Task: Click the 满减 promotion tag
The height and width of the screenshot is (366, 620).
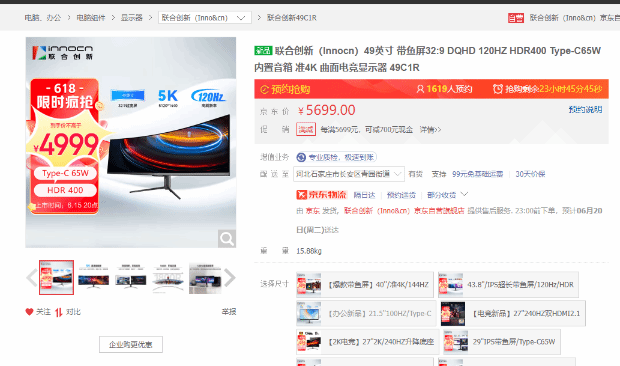Action: [306, 130]
